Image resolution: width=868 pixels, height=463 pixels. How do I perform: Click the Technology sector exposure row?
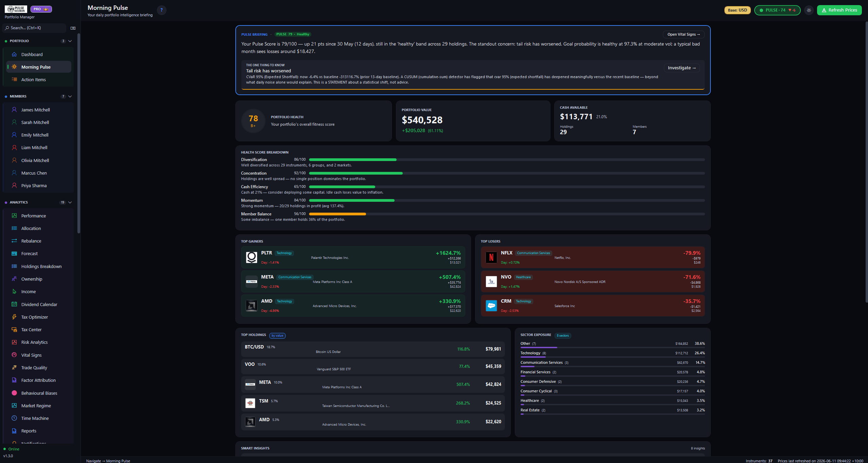coord(612,354)
